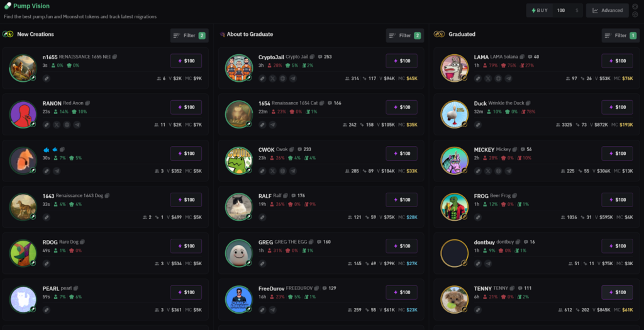The width and height of the screenshot is (644, 330).
Task: Click the upper small circular icon beside Advanced
Action: [635, 6]
